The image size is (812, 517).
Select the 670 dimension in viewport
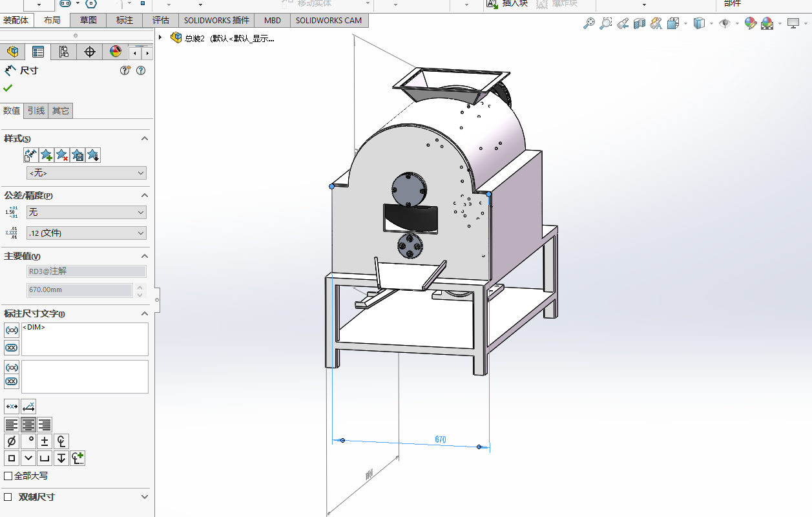pos(440,439)
